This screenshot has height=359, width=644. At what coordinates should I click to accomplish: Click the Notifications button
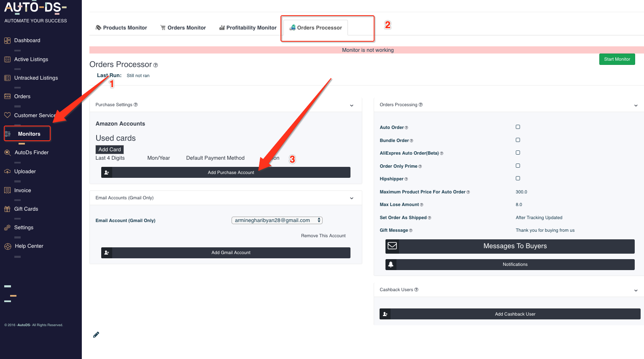(510, 265)
